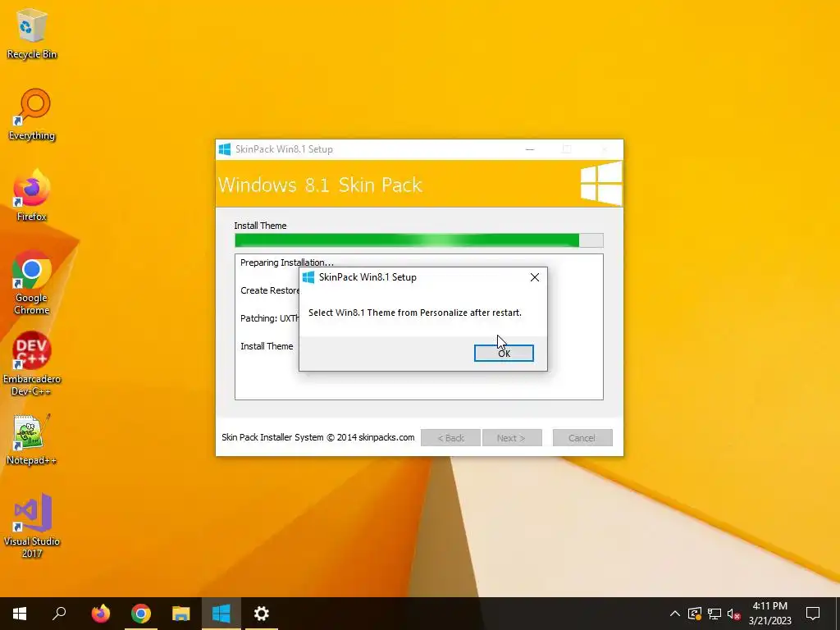The image size is (840, 630).
Task: Click the Cancel button in installer
Action: [582, 438]
